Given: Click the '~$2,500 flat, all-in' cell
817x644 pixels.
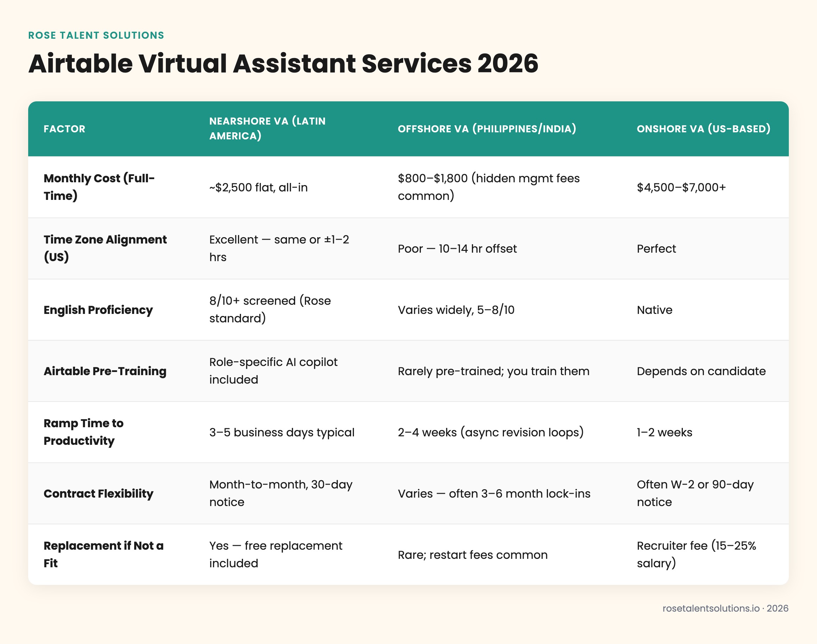Looking at the screenshot, I should tap(258, 187).
